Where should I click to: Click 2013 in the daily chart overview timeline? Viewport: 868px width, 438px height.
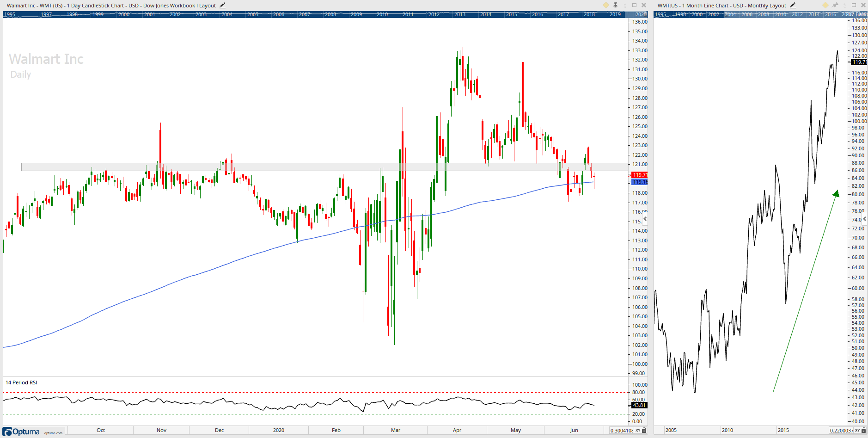pyautogui.click(x=460, y=14)
